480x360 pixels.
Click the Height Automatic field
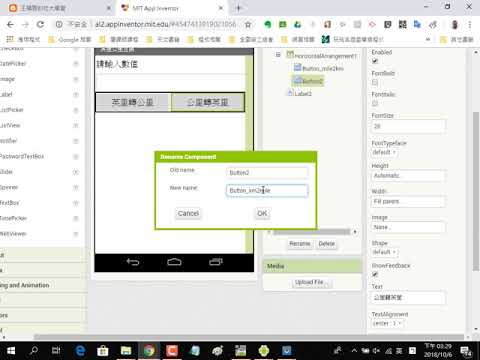408,176
